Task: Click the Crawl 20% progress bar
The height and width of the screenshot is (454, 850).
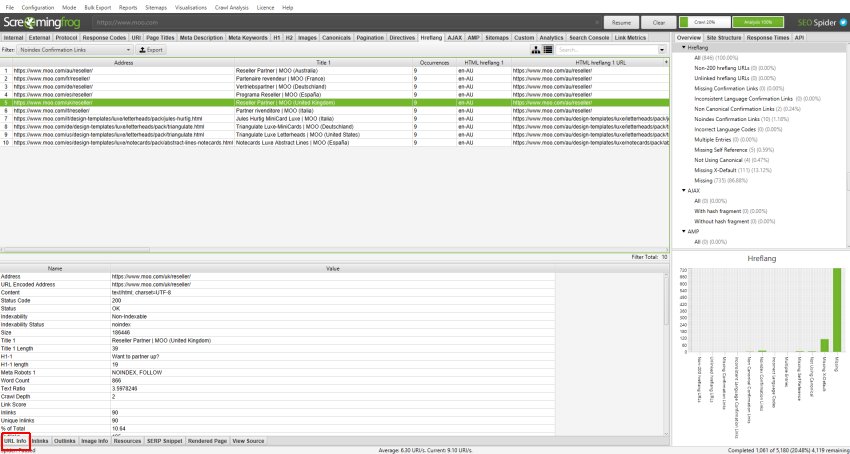Action: (x=705, y=22)
